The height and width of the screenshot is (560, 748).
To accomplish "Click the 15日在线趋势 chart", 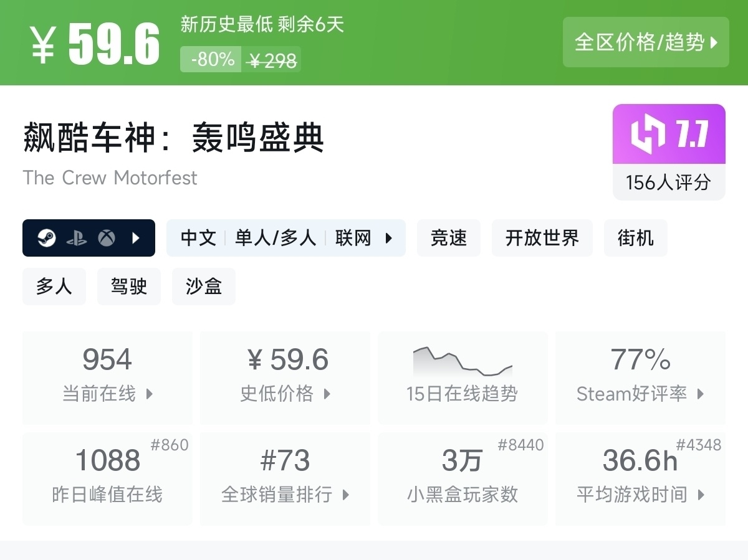I will (x=463, y=361).
